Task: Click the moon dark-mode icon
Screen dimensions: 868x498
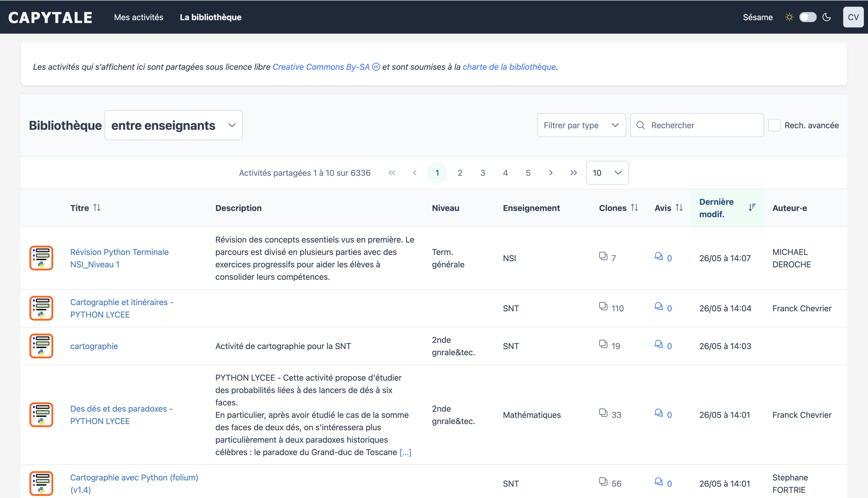Action: pos(827,17)
